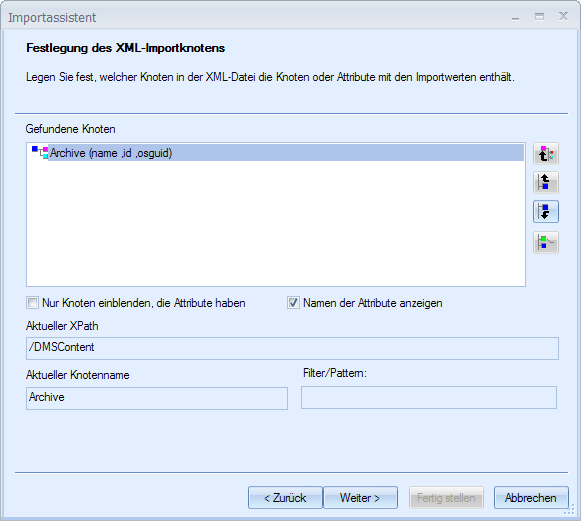Screen dimensions: 581x521
Task: Cancel the wizard via Abbrechen
Action: point(531,498)
